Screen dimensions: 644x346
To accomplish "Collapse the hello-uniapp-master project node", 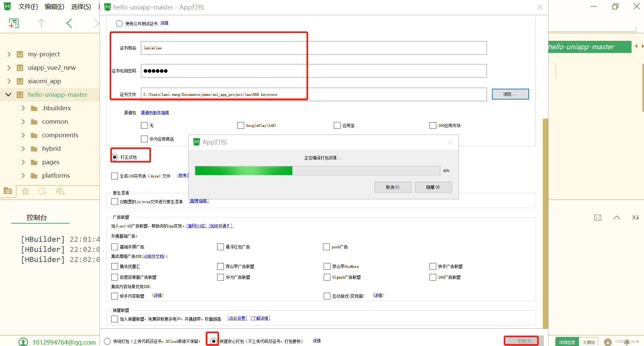I will click(8, 95).
